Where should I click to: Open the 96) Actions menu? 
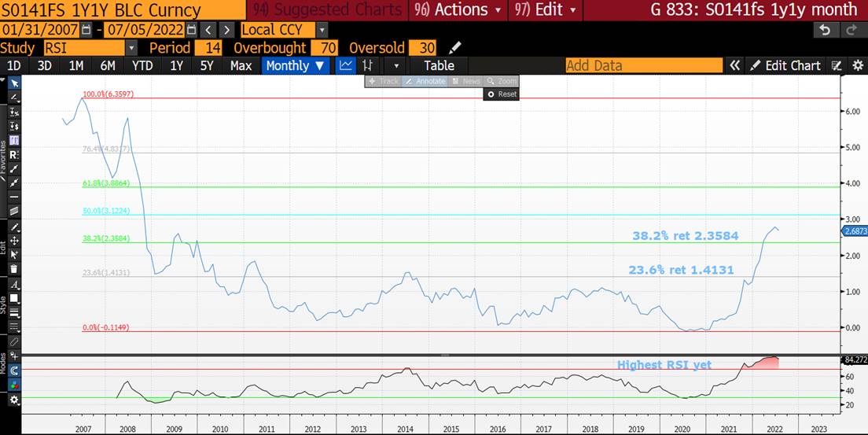coord(458,10)
